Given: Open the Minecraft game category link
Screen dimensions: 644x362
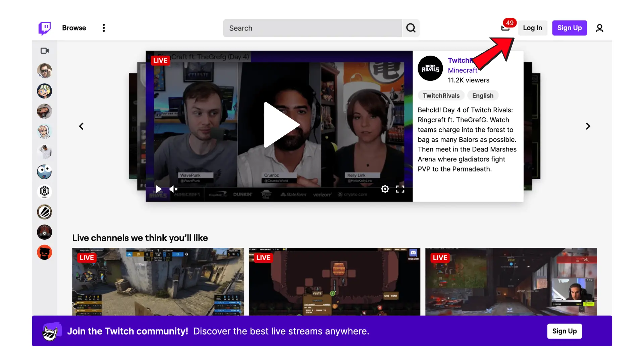Looking at the screenshot, I should pos(463,70).
